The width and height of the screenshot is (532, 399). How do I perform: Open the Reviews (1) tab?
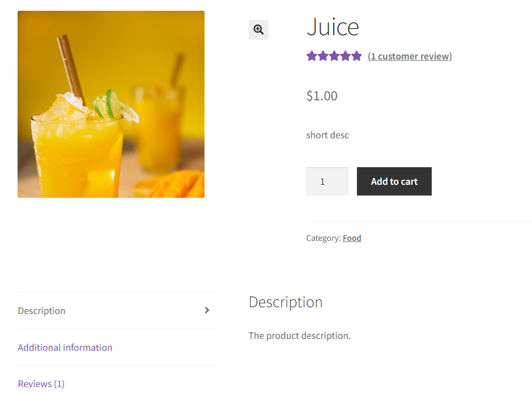pyautogui.click(x=41, y=384)
